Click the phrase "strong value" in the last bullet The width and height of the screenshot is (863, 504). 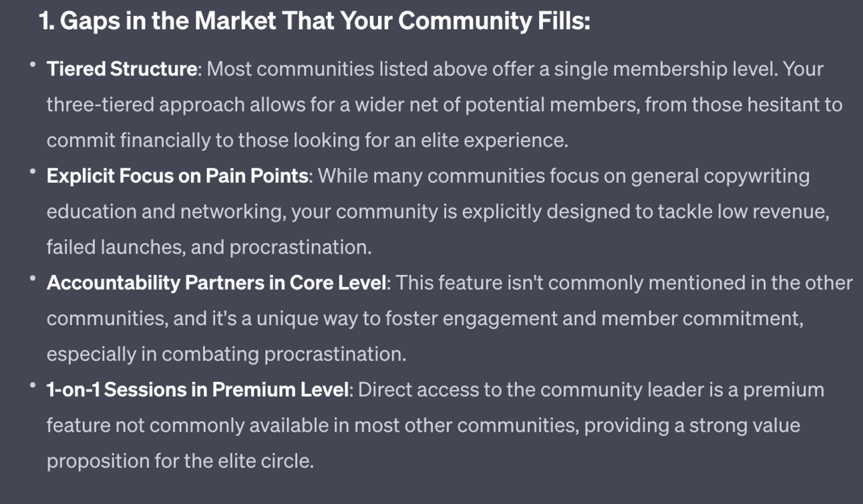pyautogui.click(x=744, y=425)
